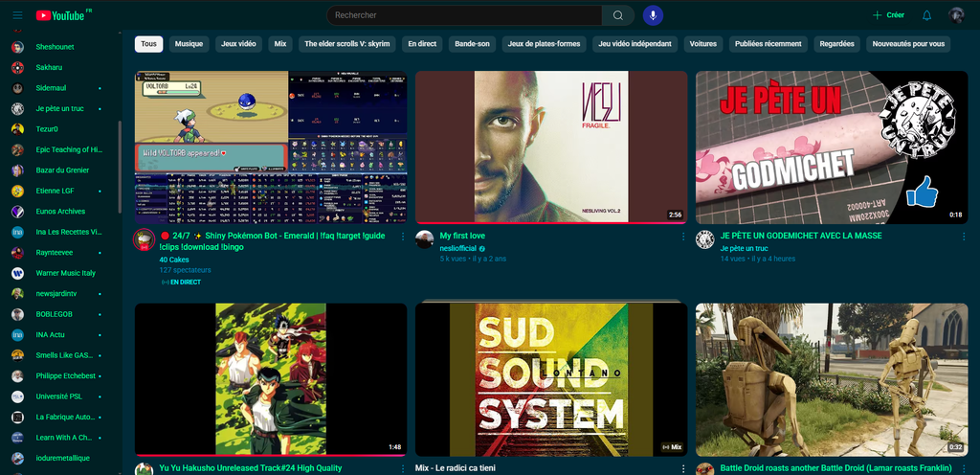Start voice search with microphone
Image resolution: width=980 pixels, height=475 pixels.
coord(653,15)
